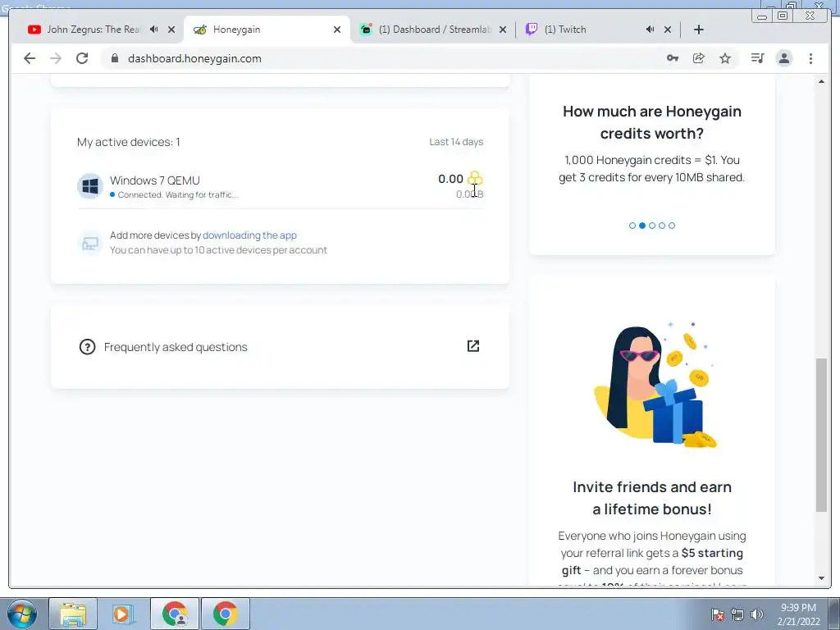
Task: Open the media control icon
Action: [x=757, y=58]
